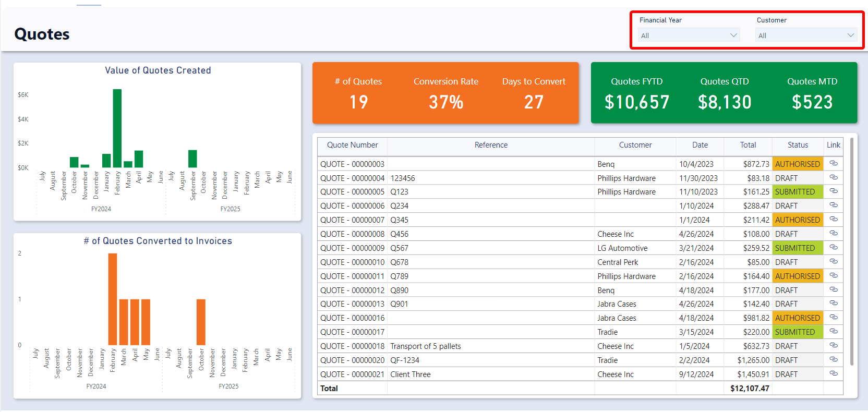Click the # of Quotes card value 19

coord(358,102)
